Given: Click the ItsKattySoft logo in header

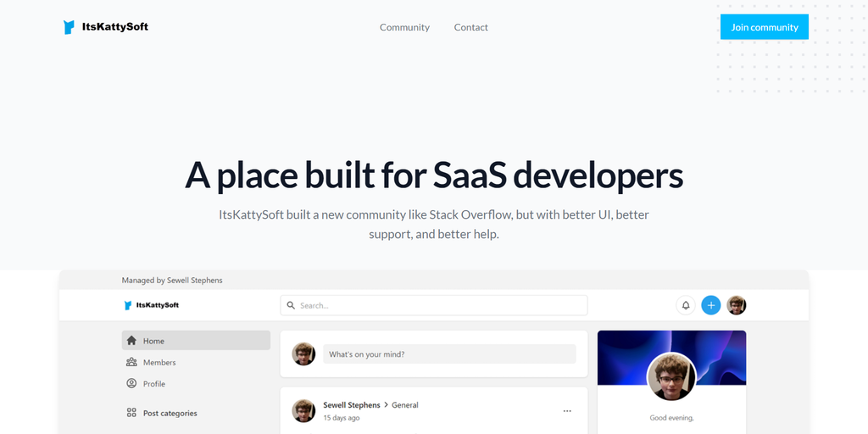Looking at the screenshot, I should pos(106,27).
